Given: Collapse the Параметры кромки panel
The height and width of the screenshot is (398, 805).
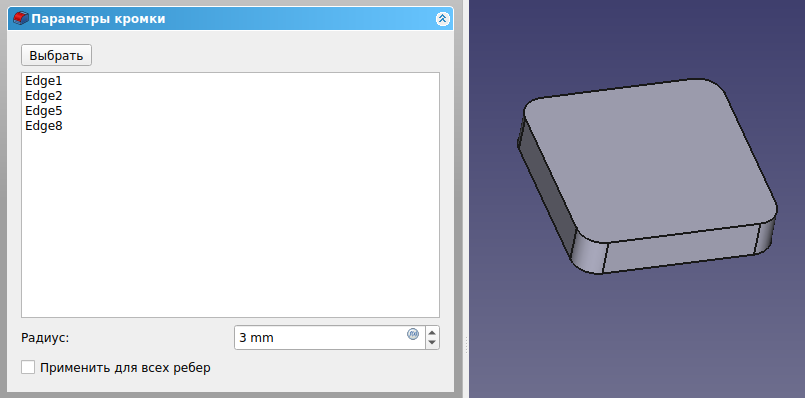Looking at the screenshot, I should tap(443, 19).
